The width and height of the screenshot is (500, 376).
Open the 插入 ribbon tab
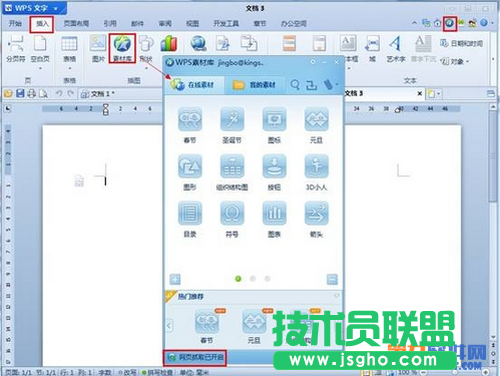42,24
